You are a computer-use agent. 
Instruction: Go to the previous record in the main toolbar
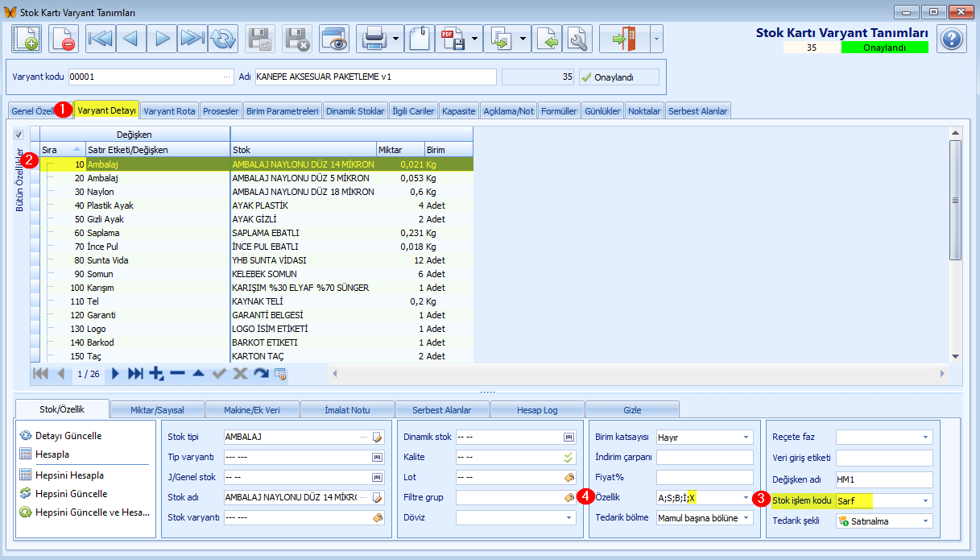pyautogui.click(x=131, y=39)
